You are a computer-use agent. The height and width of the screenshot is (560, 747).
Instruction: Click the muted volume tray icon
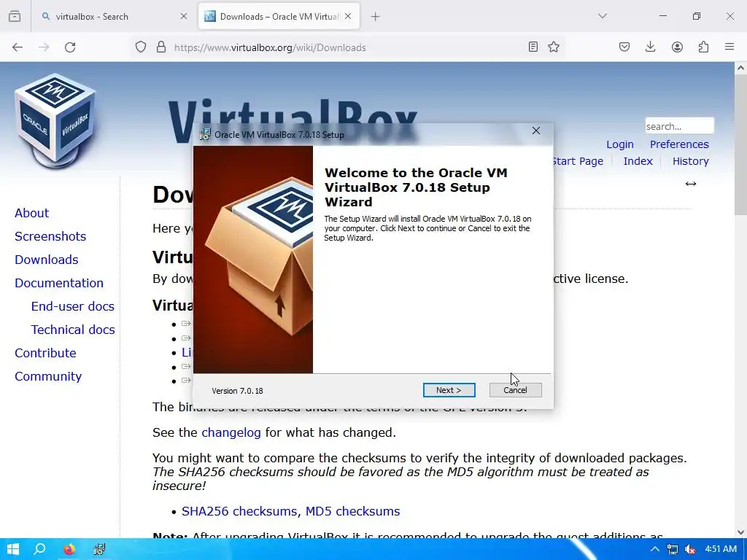(690, 549)
